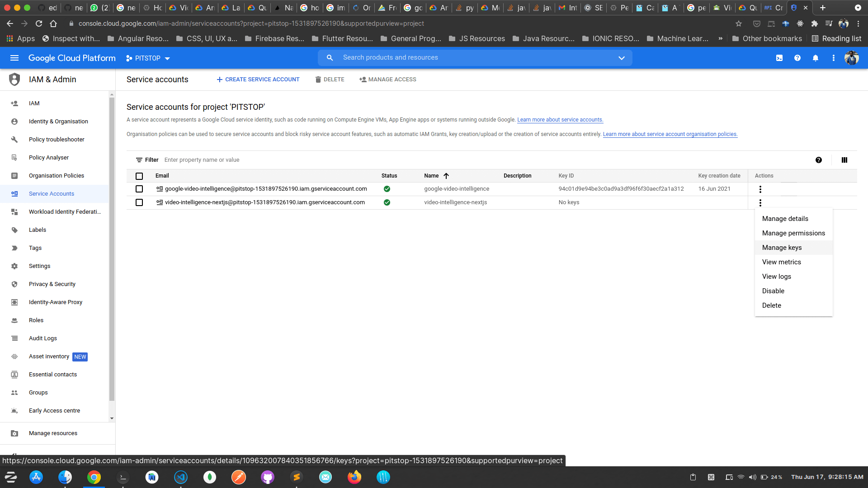Open Learn more about service accounts link
Image resolution: width=868 pixels, height=488 pixels.
point(560,120)
